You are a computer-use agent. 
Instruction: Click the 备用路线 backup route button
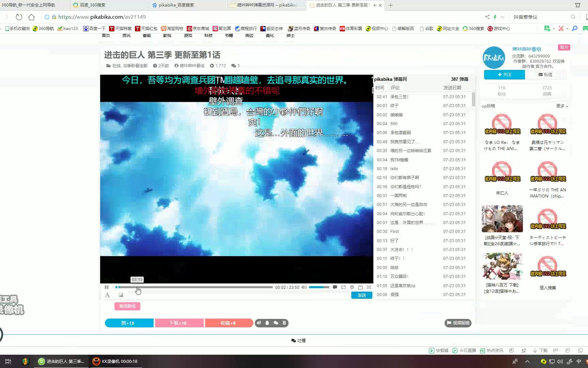pyautogui.click(x=127, y=306)
